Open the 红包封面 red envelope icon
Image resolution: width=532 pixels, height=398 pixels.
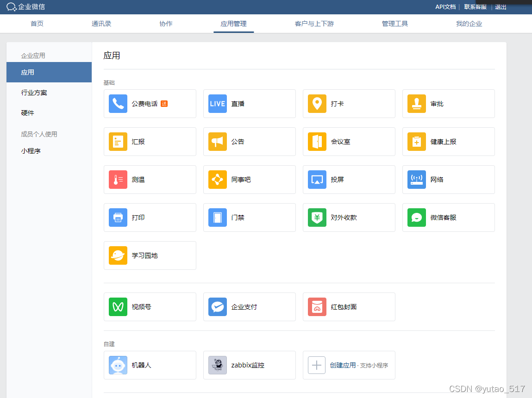pos(317,307)
